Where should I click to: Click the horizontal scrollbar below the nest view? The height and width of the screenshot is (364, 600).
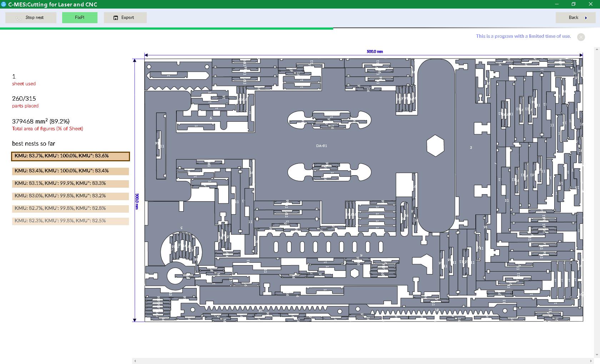click(x=362, y=361)
